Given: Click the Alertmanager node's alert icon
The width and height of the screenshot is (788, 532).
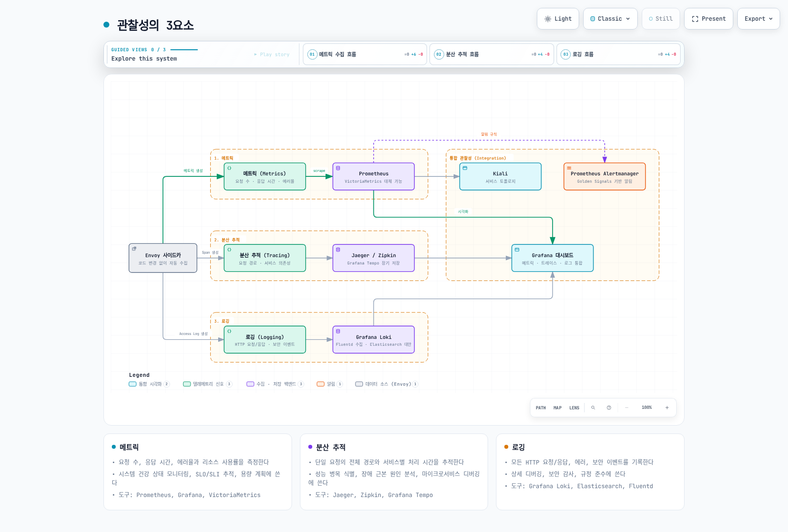Looking at the screenshot, I should click(x=569, y=168).
